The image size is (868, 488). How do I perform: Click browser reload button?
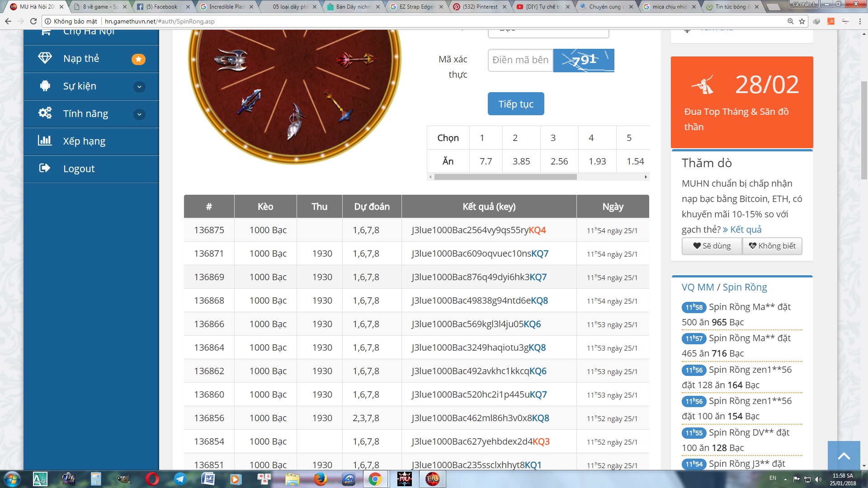(x=33, y=21)
